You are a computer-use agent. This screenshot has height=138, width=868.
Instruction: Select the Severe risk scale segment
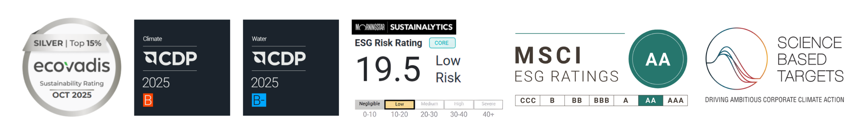coord(488,104)
